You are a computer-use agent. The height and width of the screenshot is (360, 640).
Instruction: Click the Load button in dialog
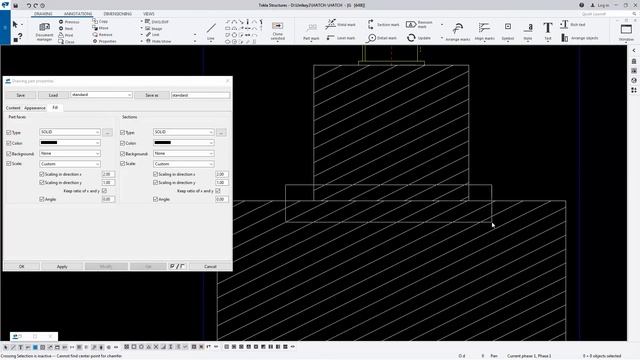[x=53, y=95]
